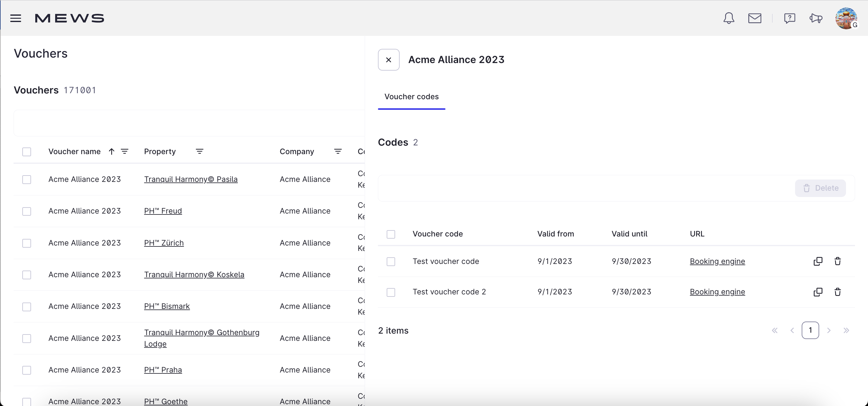Copy the Test voucher code entry
The height and width of the screenshot is (406, 868).
point(818,261)
